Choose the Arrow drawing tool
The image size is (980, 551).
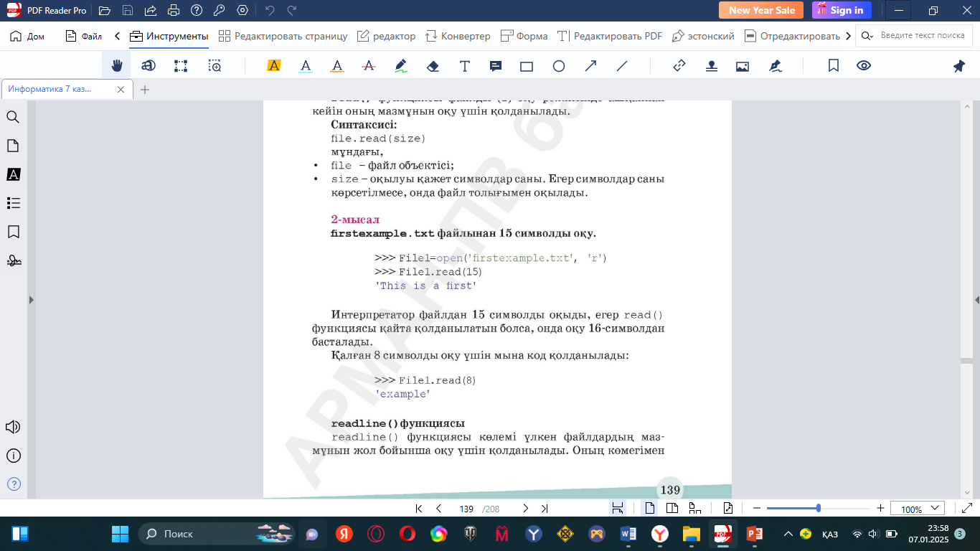pos(590,66)
